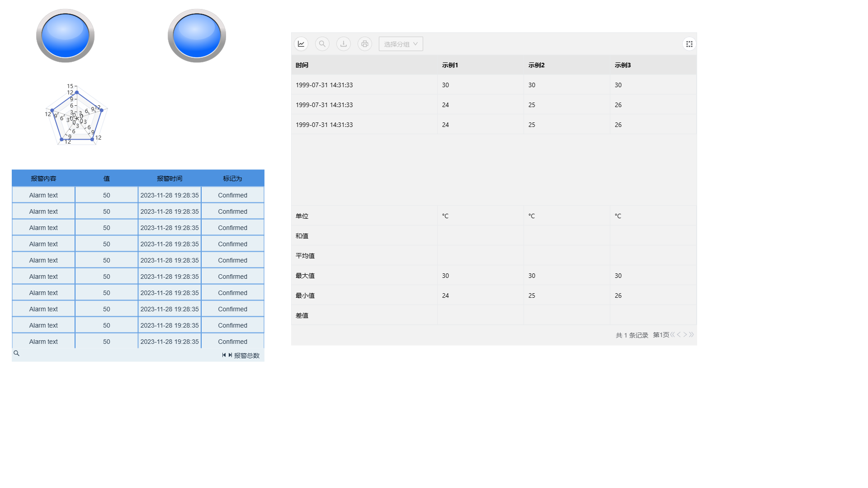Go to last alarm page icon

pyautogui.click(x=230, y=355)
